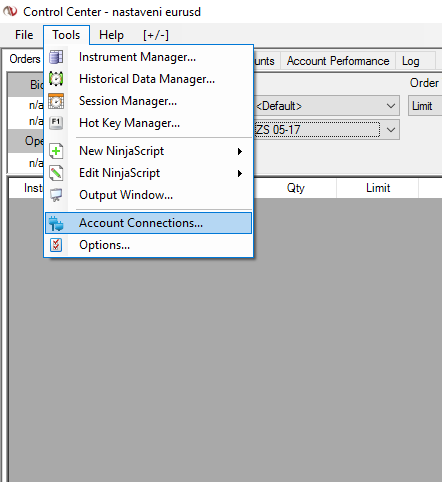Click the Session Manager clock icon
Viewport: 442px width, 482px height.
point(56,101)
